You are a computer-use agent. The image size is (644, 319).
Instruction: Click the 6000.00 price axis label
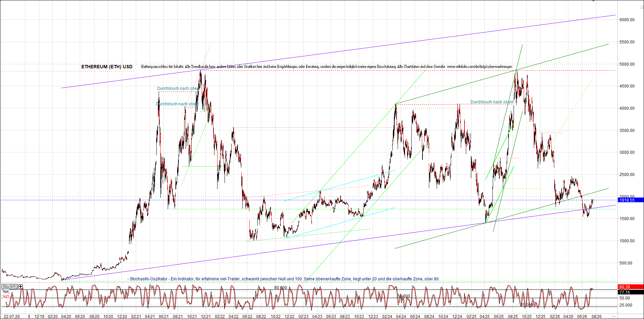[627, 20]
